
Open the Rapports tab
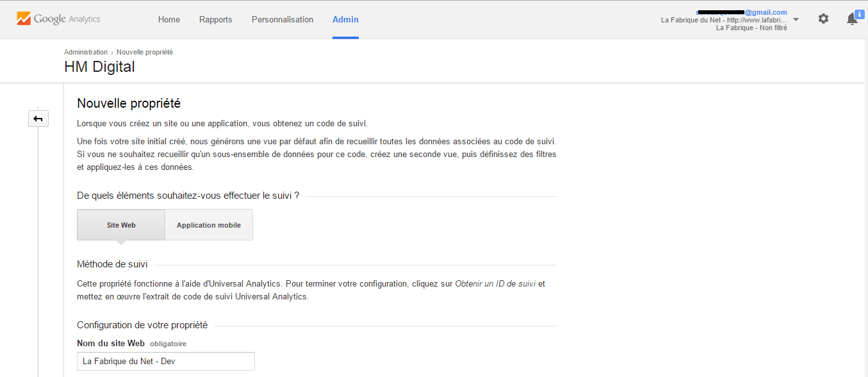216,19
